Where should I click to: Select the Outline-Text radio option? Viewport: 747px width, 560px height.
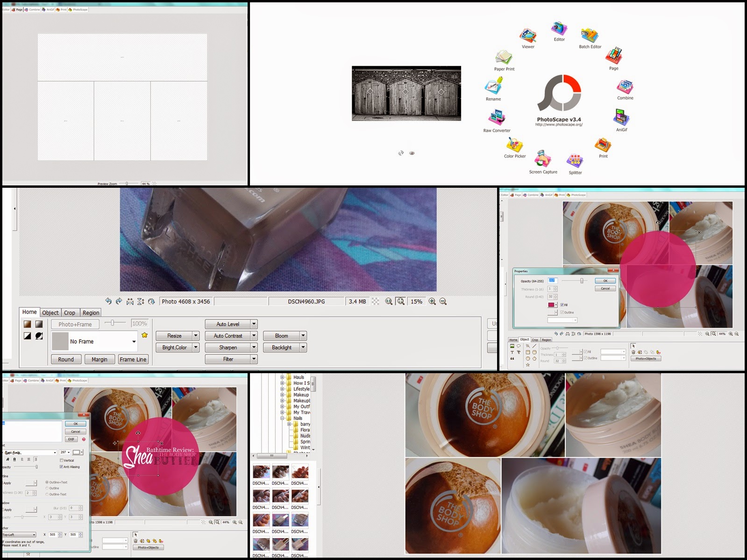pyautogui.click(x=47, y=494)
